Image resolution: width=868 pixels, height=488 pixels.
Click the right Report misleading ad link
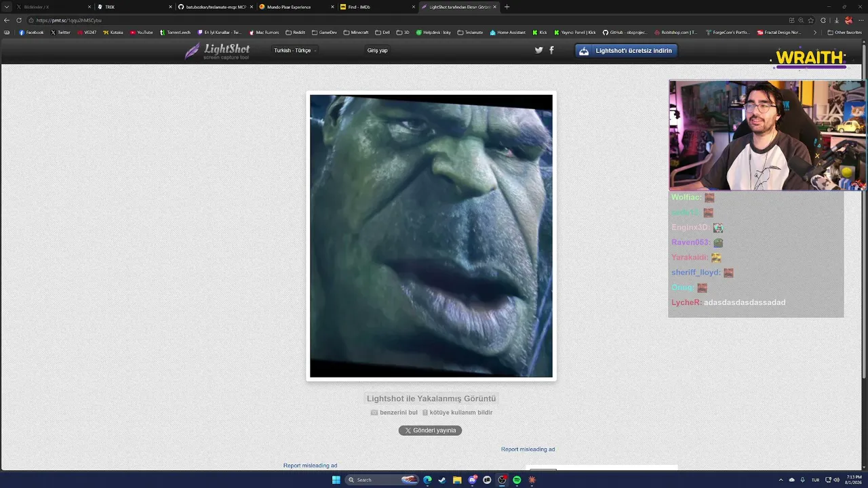(528, 449)
